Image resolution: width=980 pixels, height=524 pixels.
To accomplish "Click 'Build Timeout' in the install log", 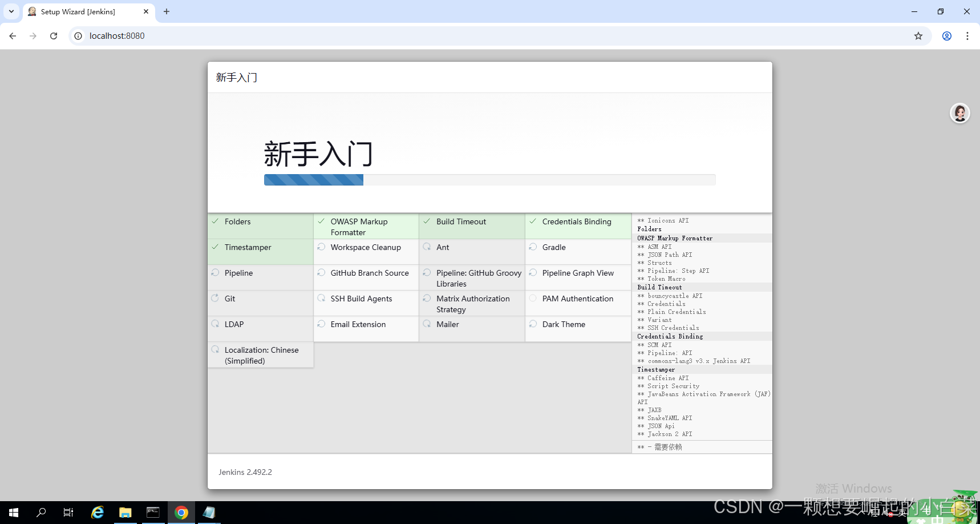I will coord(659,287).
